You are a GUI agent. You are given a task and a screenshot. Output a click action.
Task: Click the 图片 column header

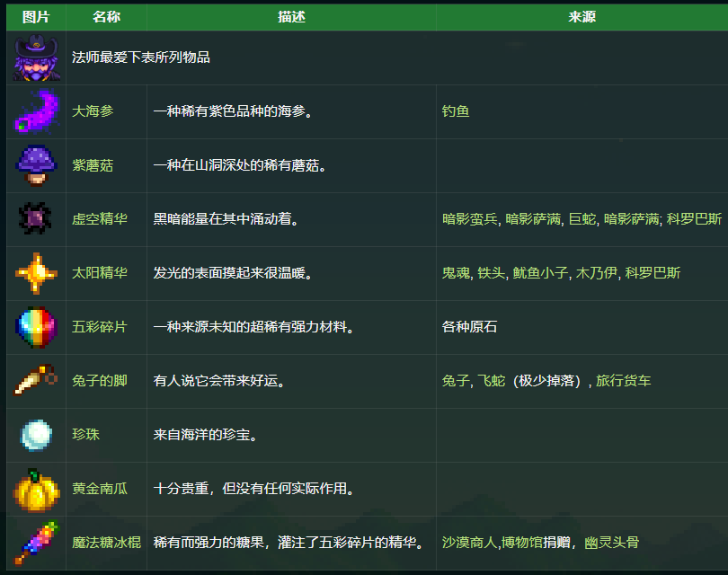36,17
